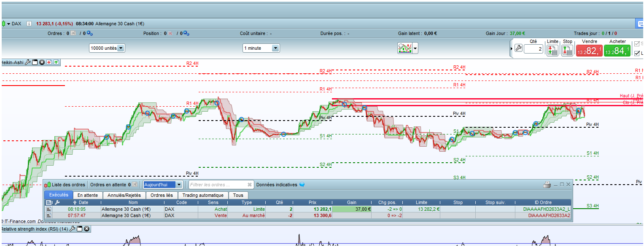Cancel pending orders X icon
The width and height of the screenshot is (644, 247).
pyautogui.click(x=135, y=185)
